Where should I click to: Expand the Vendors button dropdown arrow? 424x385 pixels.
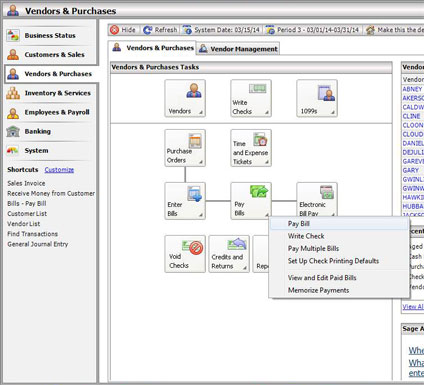click(201, 112)
